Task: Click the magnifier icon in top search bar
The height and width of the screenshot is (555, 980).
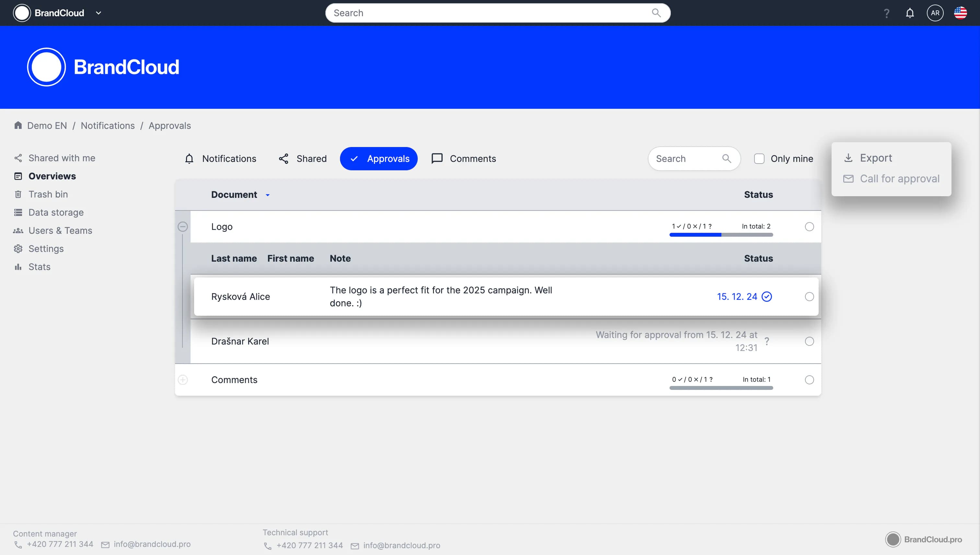Action: pyautogui.click(x=656, y=13)
